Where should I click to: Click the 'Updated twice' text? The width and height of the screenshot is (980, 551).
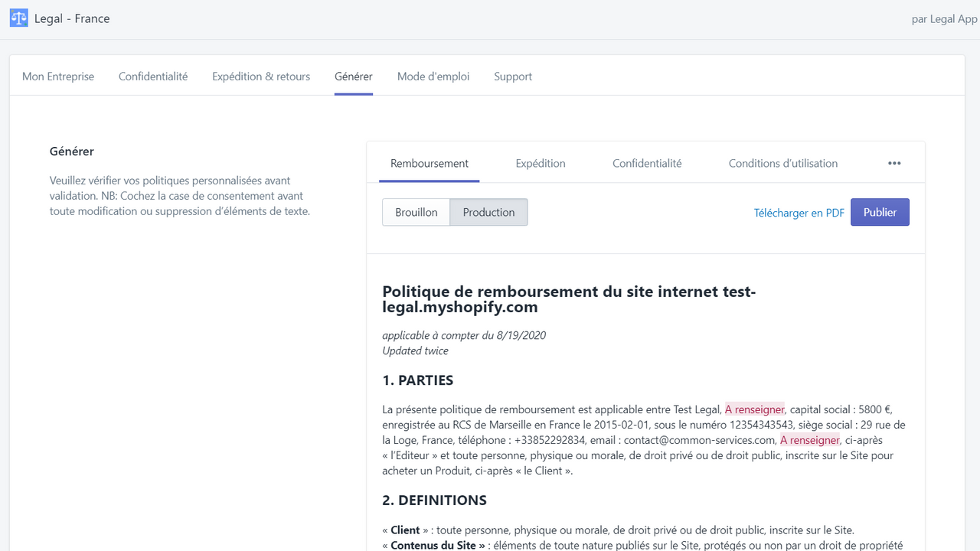pos(416,350)
